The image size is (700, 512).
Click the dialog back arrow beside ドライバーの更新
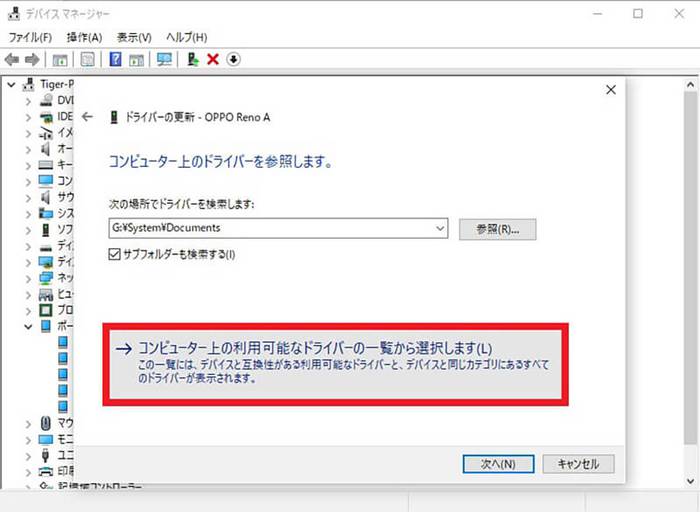coord(88,117)
